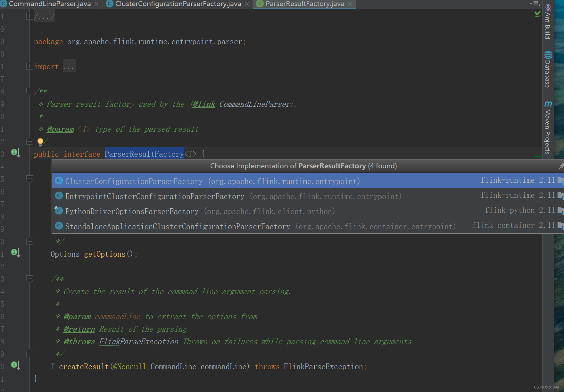The width and height of the screenshot is (564, 392).
Task: Click class icon beside ClusterConfigurationParserFactory entry
Action: 59,181
